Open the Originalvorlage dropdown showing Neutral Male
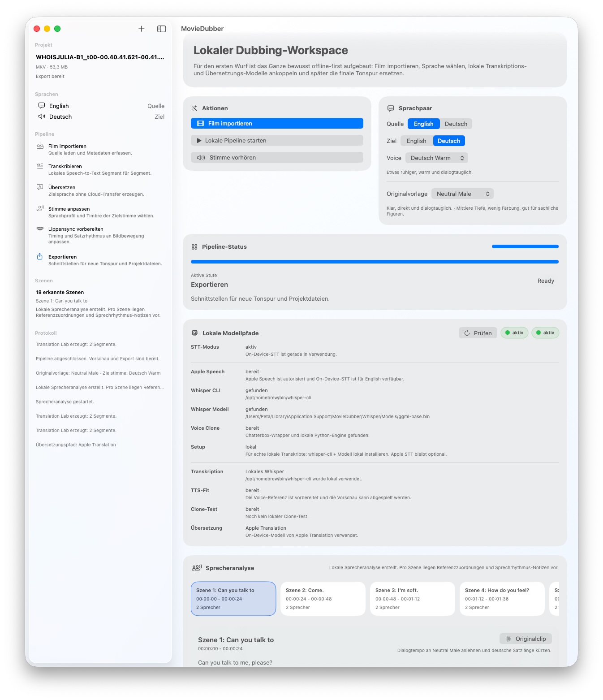This screenshot has width=603, height=700. tap(462, 194)
